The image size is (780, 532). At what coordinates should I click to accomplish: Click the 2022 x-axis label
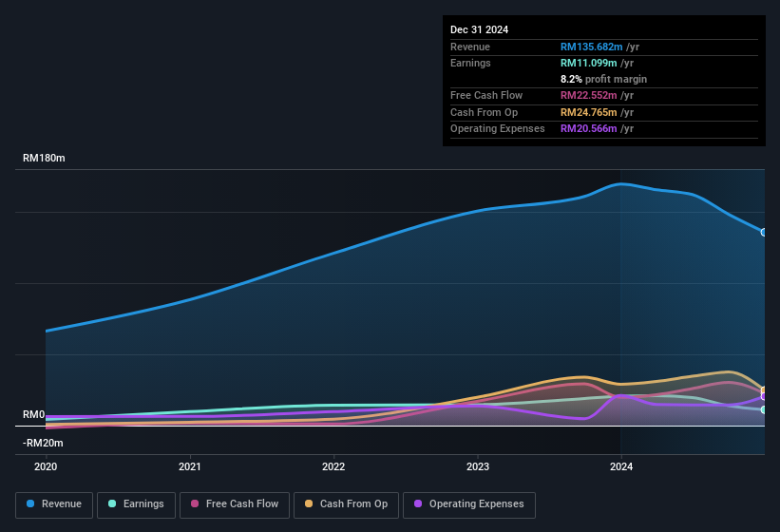click(333, 466)
